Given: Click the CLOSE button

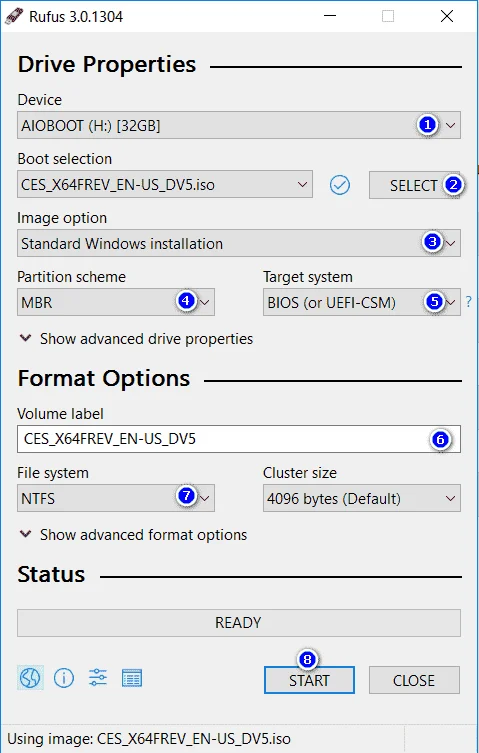Looking at the screenshot, I should tap(414, 680).
